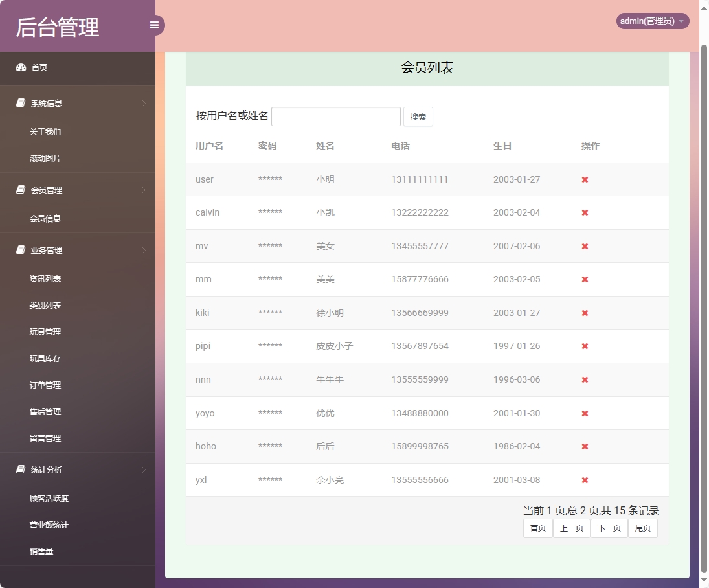
Task: Click the red delete icon for calvin
Action: coord(585,212)
